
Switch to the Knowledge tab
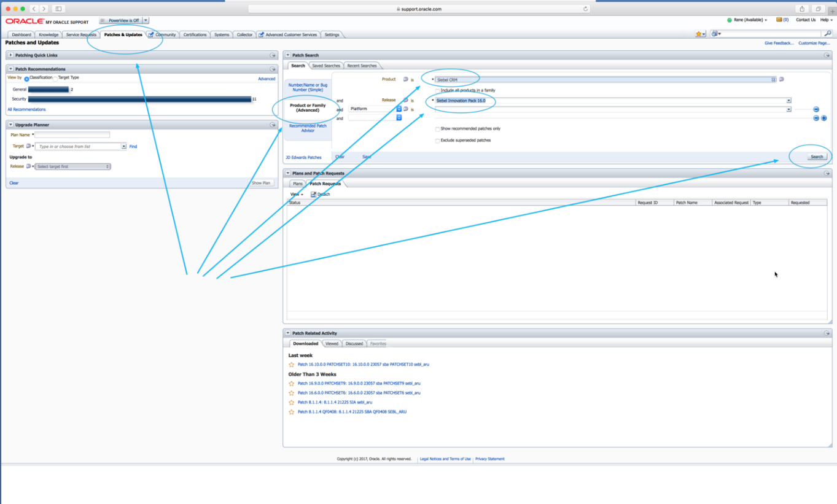tap(49, 35)
